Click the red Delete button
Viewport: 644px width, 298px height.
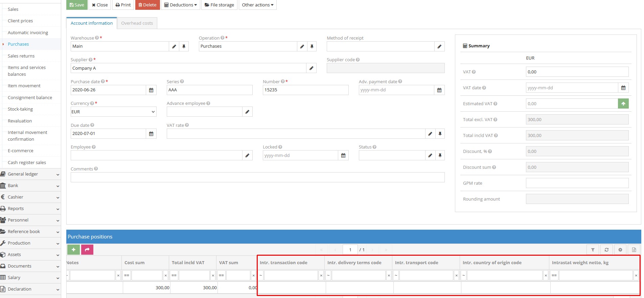point(147,5)
